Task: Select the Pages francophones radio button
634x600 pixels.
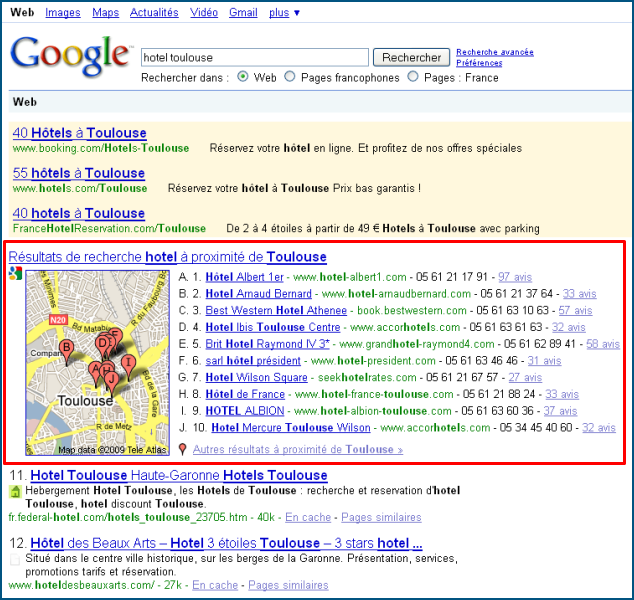Action: pyautogui.click(x=290, y=76)
